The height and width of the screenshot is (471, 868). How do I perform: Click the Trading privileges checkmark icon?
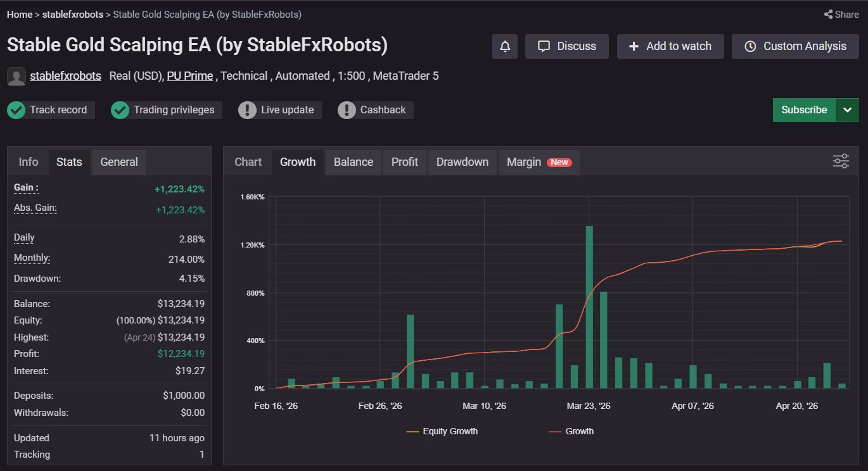pos(120,110)
